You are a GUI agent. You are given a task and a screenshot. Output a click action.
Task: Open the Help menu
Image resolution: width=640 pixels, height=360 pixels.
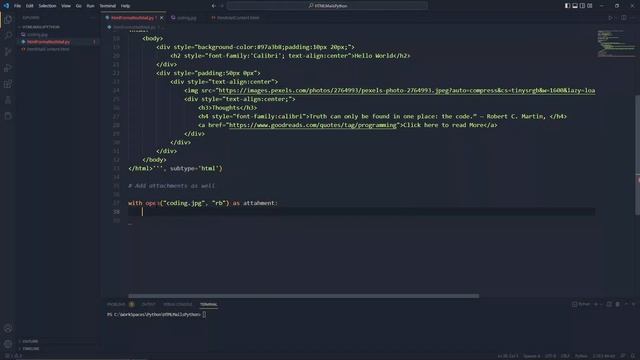pos(125,6)
